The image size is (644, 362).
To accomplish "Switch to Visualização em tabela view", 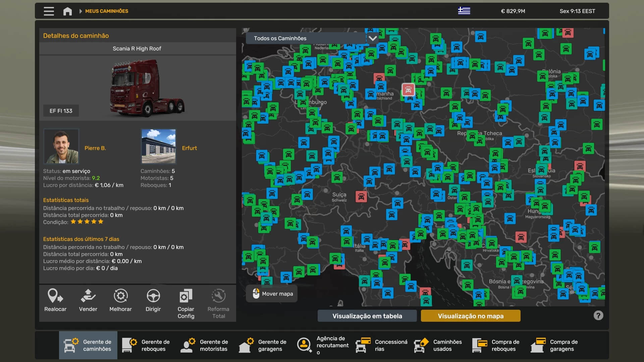I will click(367, 316).
